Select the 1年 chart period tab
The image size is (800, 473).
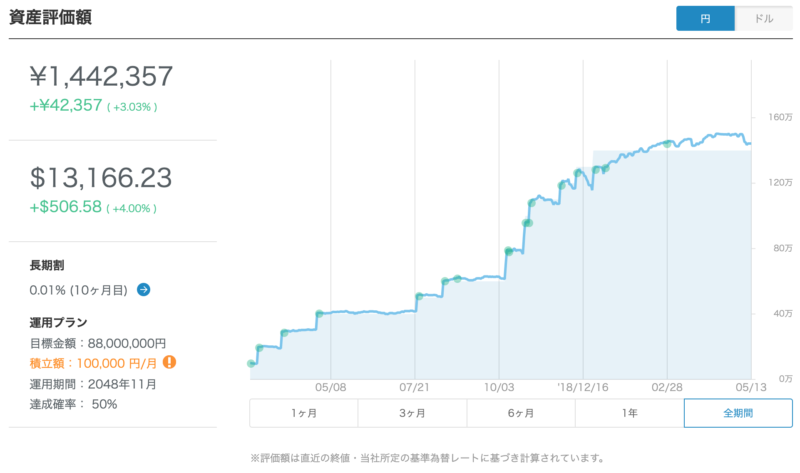[x=630, y=413]
